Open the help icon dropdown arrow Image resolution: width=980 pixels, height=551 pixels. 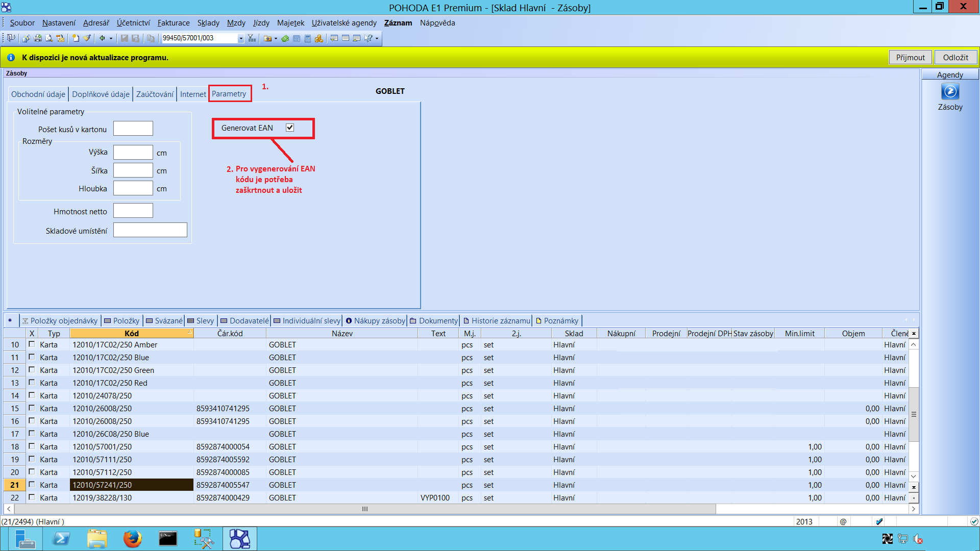pyautogui.click(x=377, y=38)
